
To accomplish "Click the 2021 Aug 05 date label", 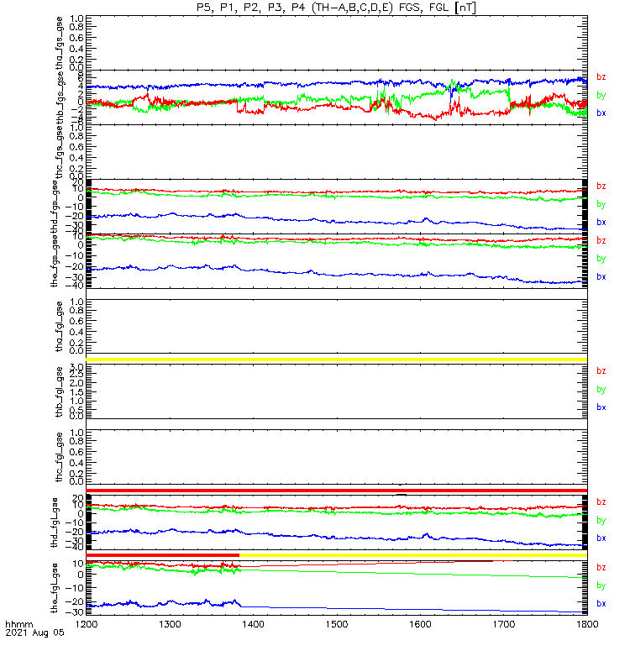I will point(34,633).
